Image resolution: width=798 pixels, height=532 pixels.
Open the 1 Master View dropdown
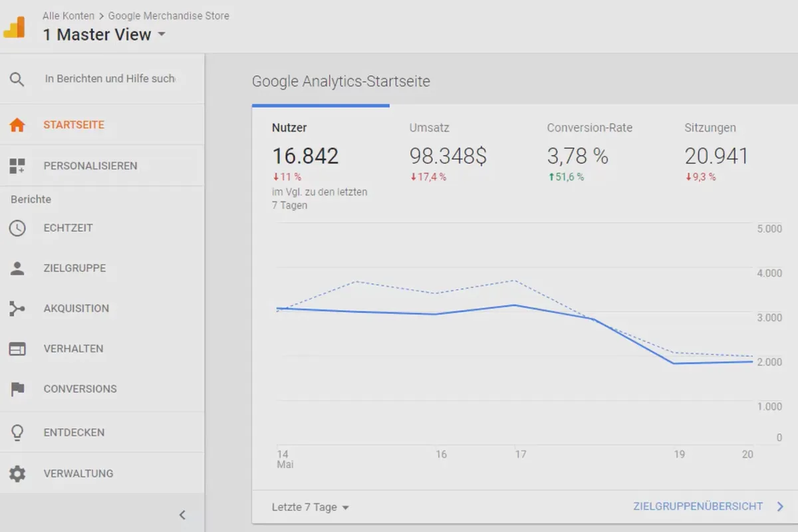pyautogui.click(x=104, y=35)
